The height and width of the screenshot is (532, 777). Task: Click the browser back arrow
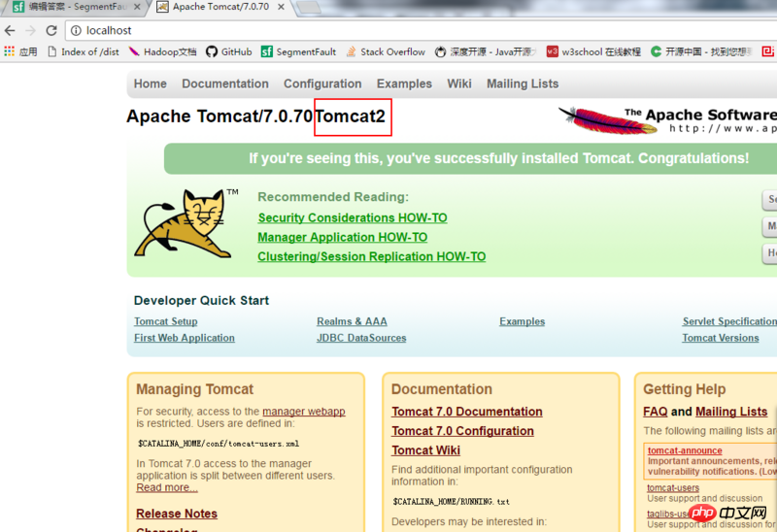(x=10, y=31)
